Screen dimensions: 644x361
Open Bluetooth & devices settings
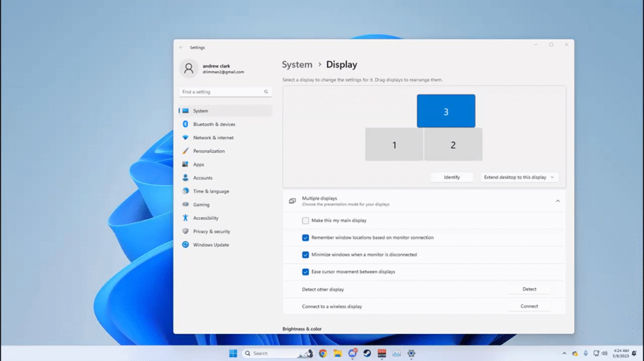click(225, 124)
